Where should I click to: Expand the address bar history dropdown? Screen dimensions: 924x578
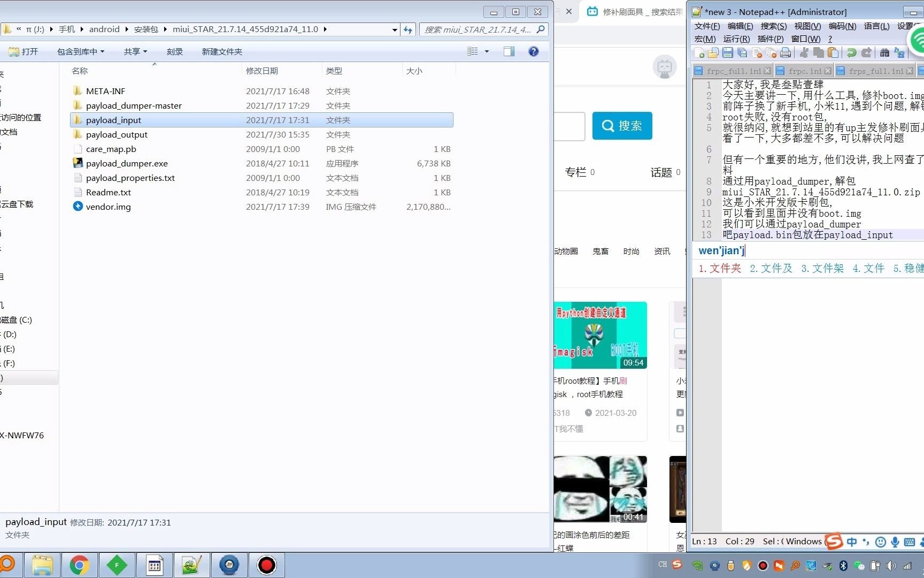click(395, 29)
